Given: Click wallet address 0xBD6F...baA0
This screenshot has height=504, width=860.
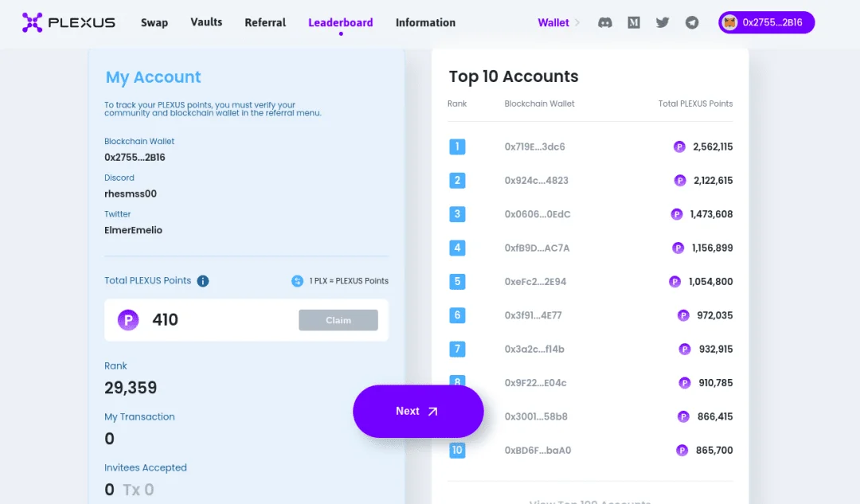Looking at the screenshot, I should (537, 450).
